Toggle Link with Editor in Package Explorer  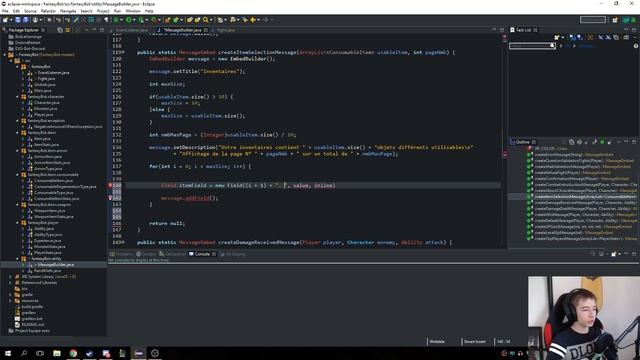pos(68,30)
